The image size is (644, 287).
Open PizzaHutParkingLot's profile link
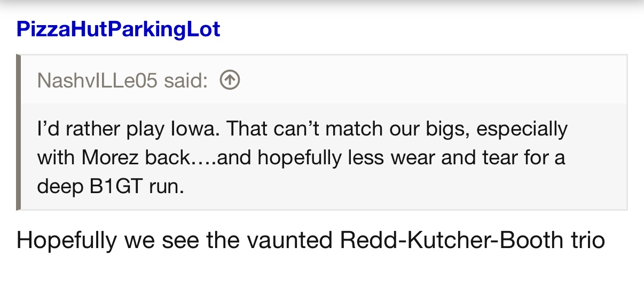click(x=118, y=29)
